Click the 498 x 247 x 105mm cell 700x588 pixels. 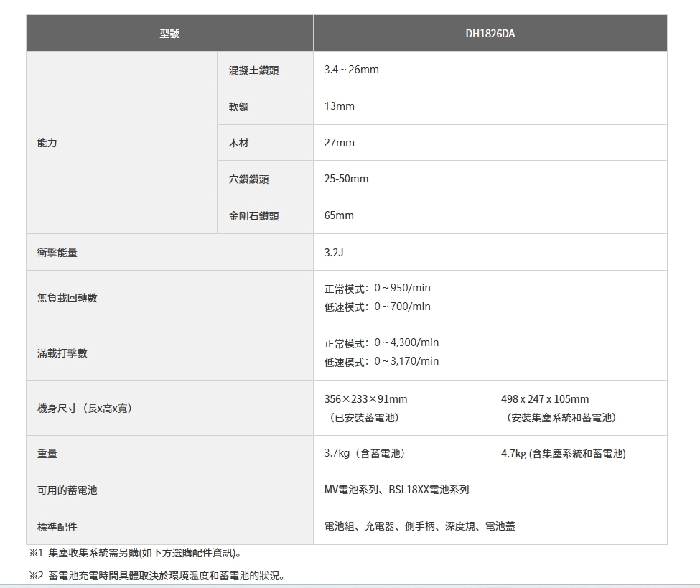pos(545,399)
